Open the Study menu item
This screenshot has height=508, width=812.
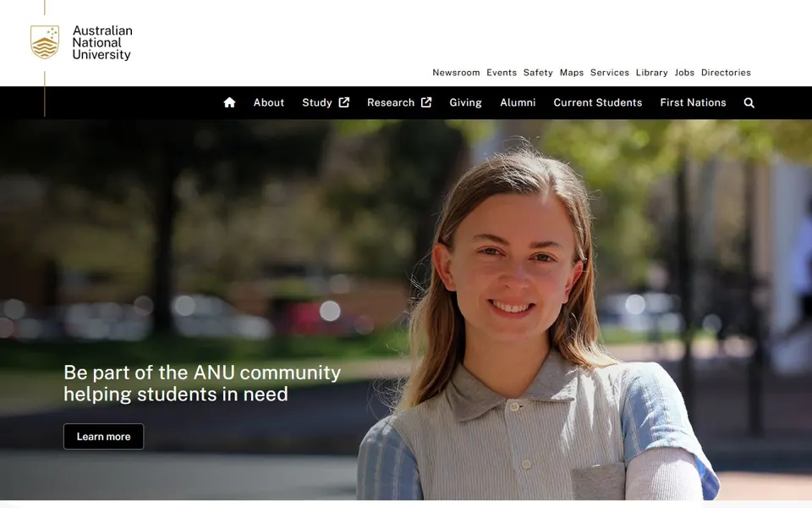[317, 102]
